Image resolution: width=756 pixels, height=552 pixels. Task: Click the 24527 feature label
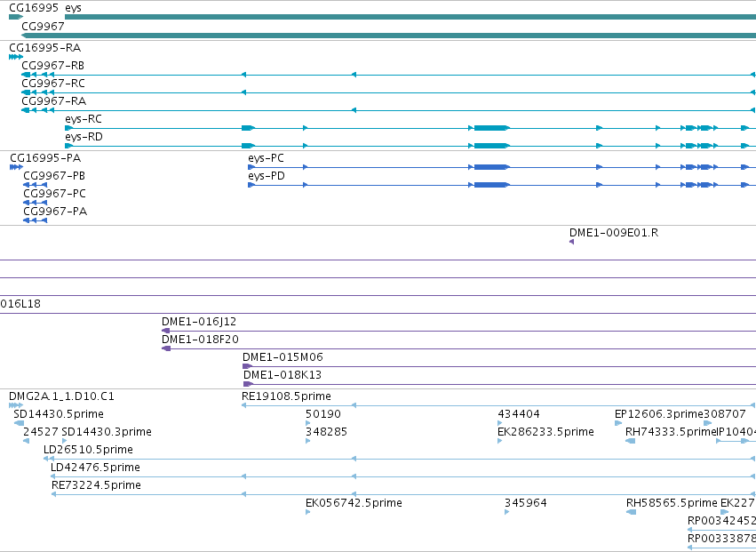(41, 432)
